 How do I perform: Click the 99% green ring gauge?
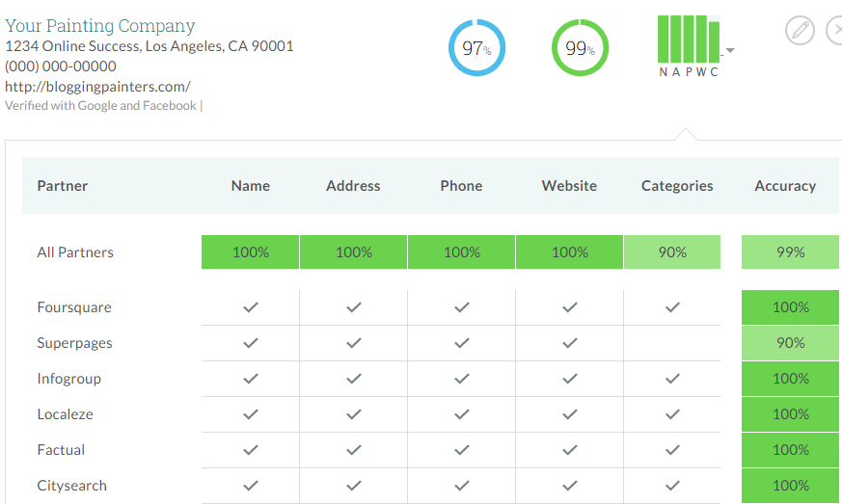coord(580,48)
